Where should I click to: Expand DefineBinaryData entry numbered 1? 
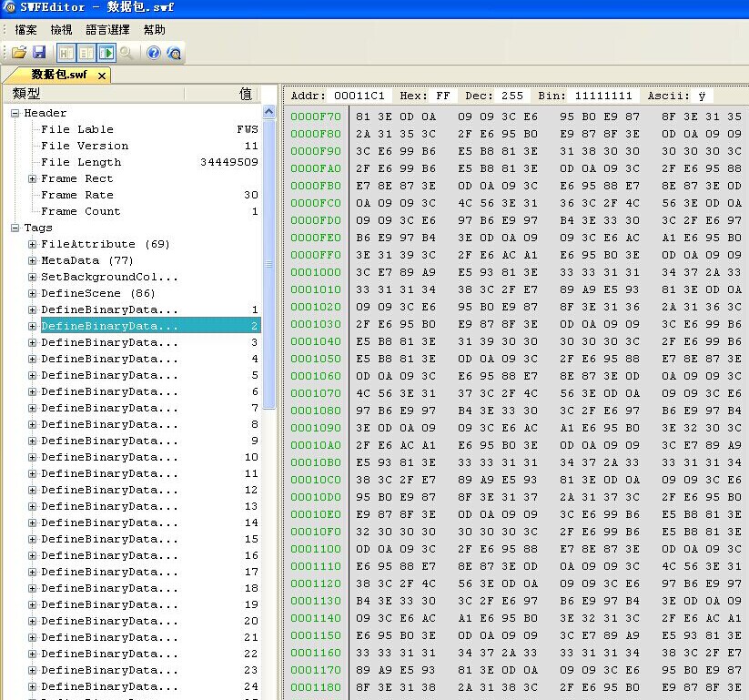32,309
